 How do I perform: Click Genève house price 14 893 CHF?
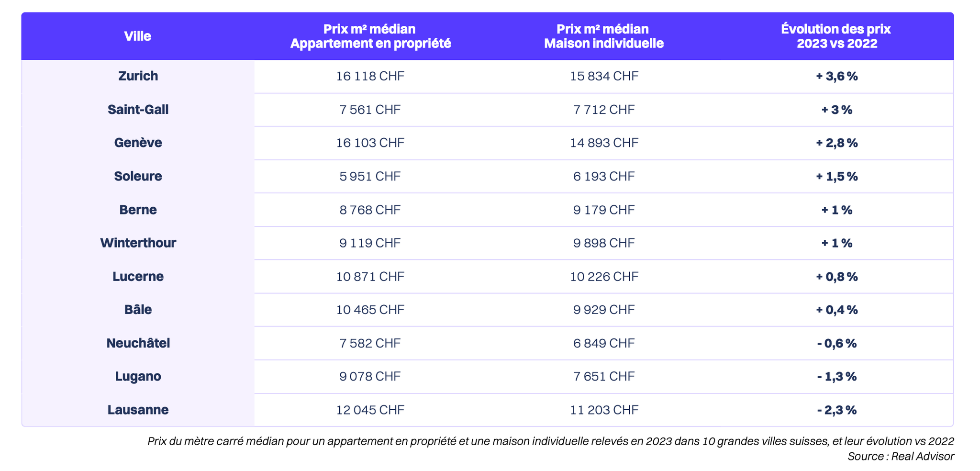[x=604, y=143]
